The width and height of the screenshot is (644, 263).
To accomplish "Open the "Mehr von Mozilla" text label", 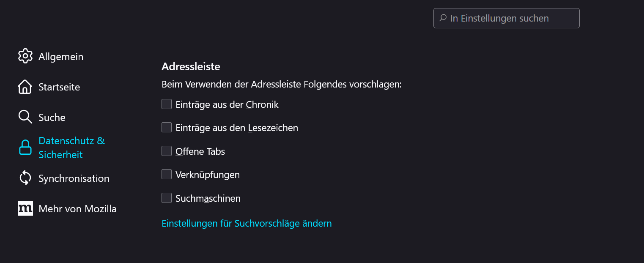I will pos(77,209).
